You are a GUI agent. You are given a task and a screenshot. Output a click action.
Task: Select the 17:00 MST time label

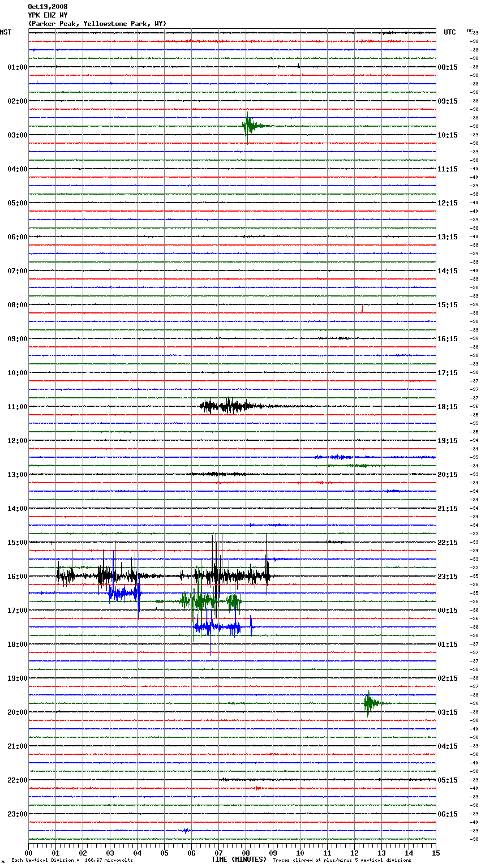tap(18, 611)
